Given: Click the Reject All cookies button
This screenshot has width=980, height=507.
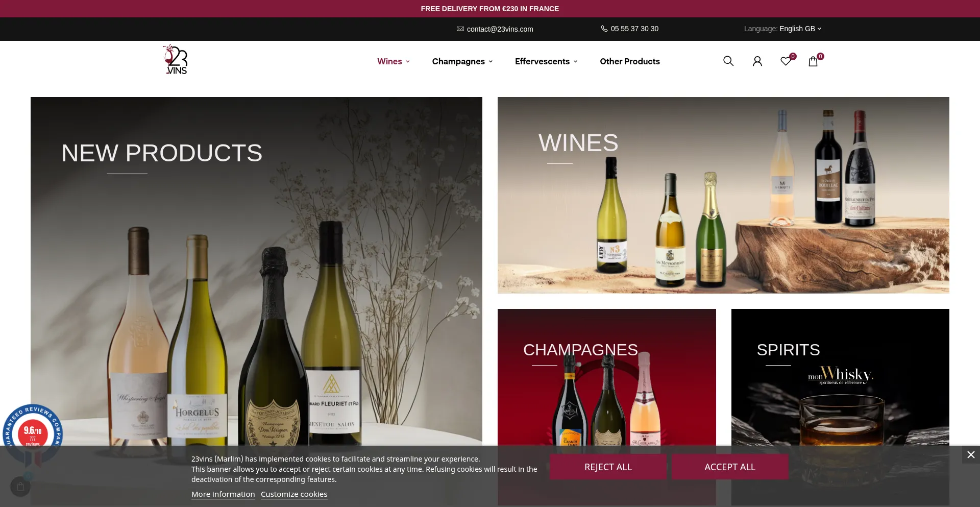Looking at the screenshot, I should coord(608,467).
